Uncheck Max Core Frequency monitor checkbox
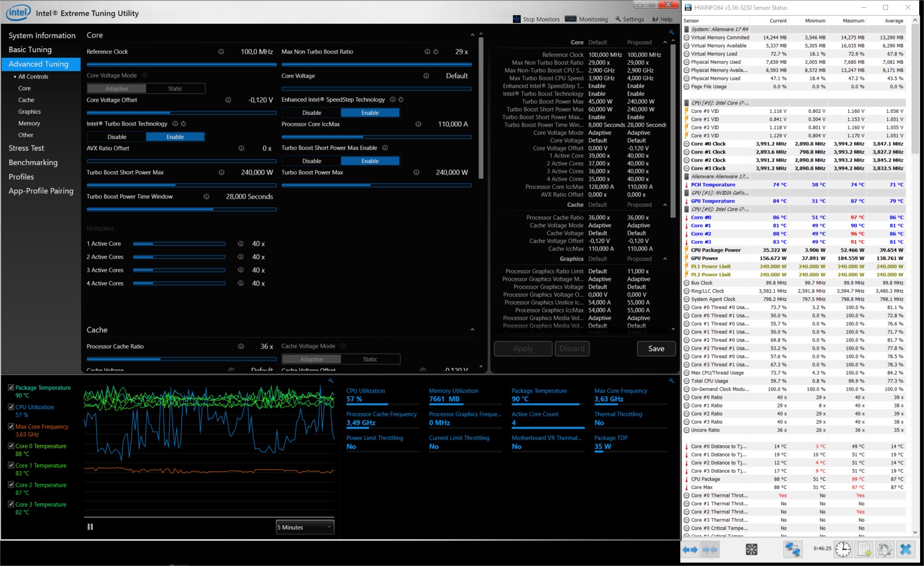The image size is (924, 566). coord(11,426)
